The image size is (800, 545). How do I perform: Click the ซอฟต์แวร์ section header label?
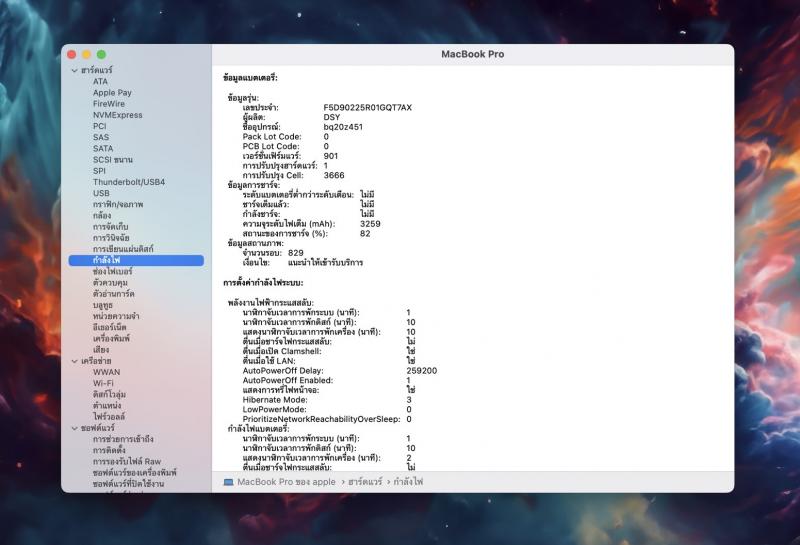point(98,428)
